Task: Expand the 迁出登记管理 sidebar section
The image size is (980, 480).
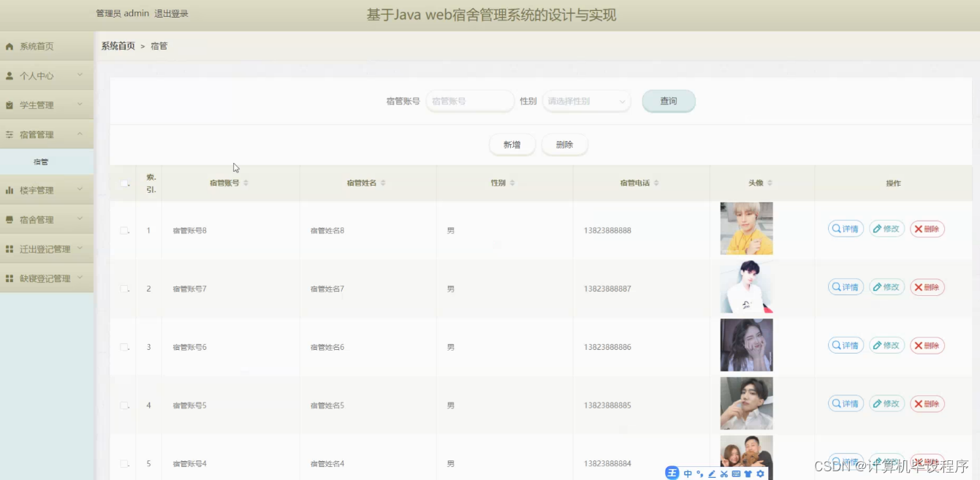Action: (x=47, y=248)
